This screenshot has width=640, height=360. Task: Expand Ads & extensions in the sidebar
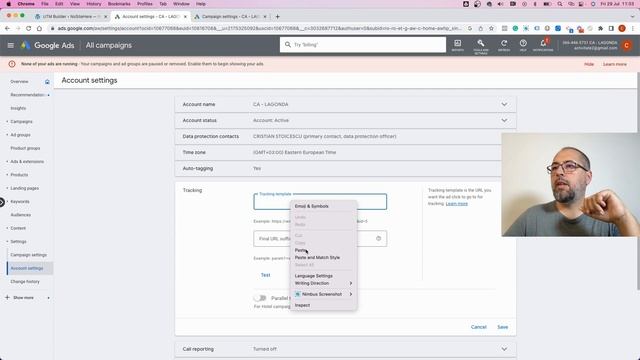pos(7,162)
